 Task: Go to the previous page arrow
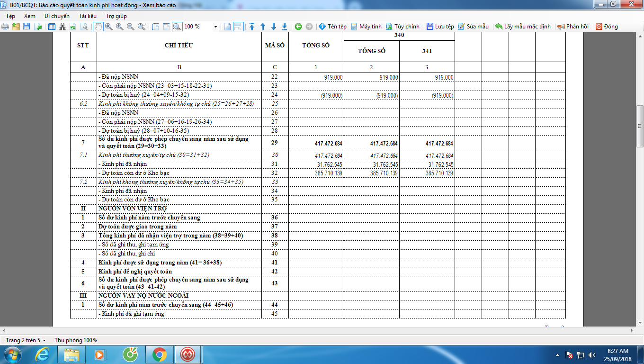coord(263,27)
